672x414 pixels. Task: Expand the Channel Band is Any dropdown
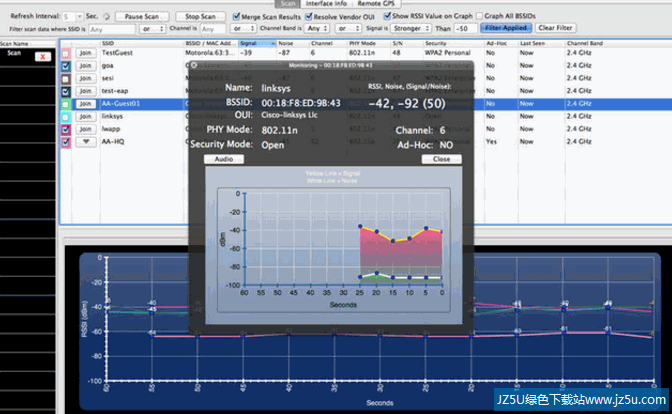[318, 29]
